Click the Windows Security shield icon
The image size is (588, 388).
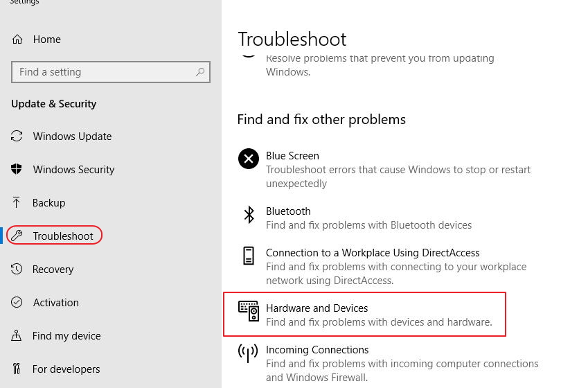tap(17, 170)
